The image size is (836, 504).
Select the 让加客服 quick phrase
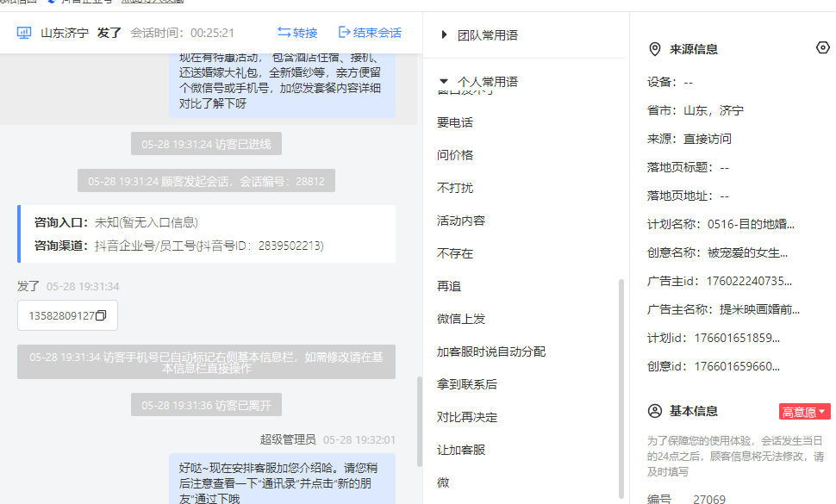click(460, 450)
